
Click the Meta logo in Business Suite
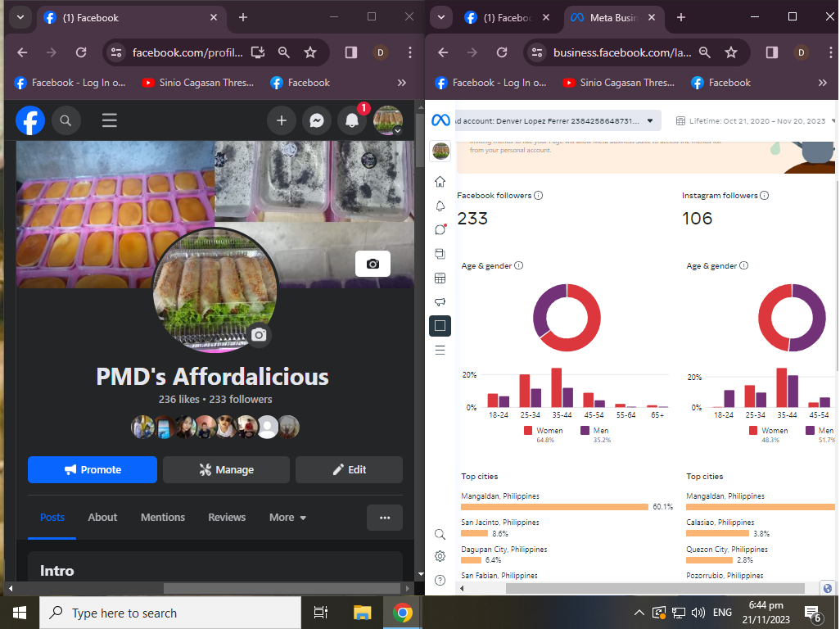tap(440, 120)
